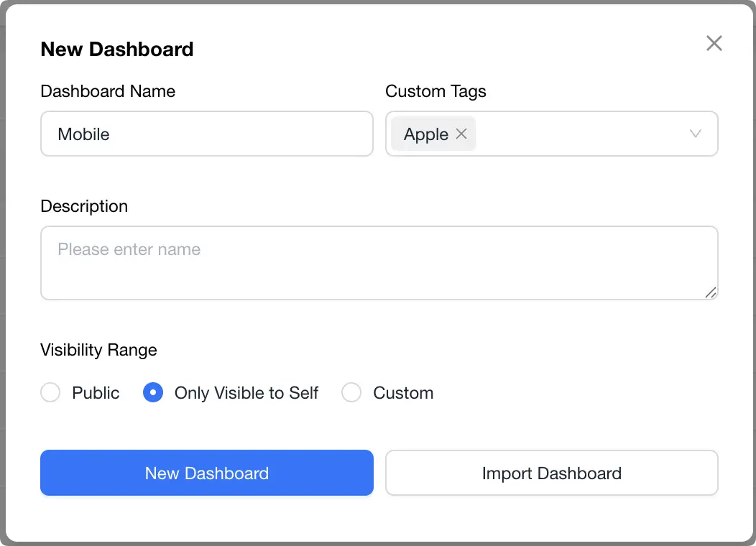Viewport: 756px width, 546px height.
Task: Select the Apple tag chip
Action: [426, 134]
